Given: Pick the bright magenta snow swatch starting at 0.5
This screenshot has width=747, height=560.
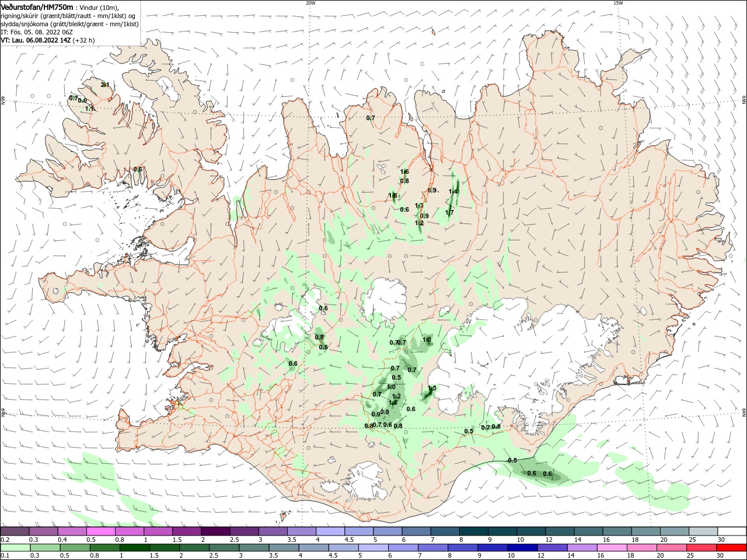Looking at the screenshot, I should click(101, 531).
